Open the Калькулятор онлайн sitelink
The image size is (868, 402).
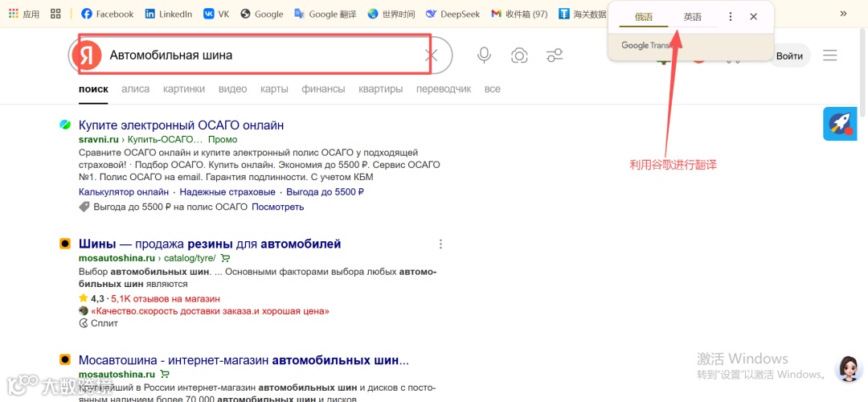pyautogui.click(x=124, y=192)
